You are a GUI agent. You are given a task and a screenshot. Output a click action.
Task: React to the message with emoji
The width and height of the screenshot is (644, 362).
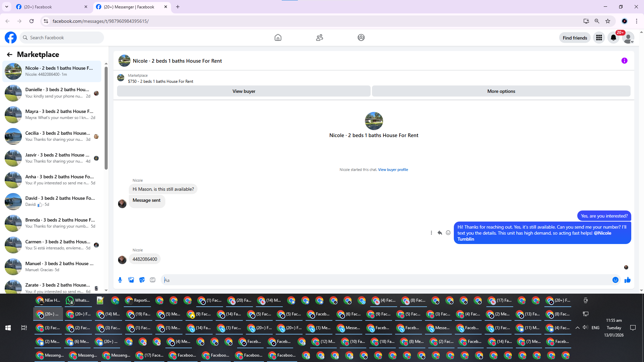coord(448,233)
